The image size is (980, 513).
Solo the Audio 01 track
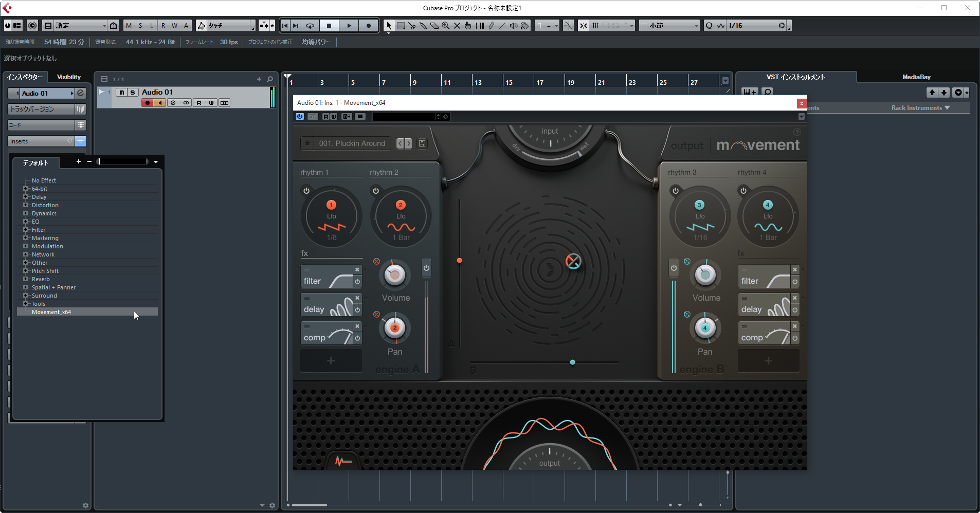click(133, 92)
